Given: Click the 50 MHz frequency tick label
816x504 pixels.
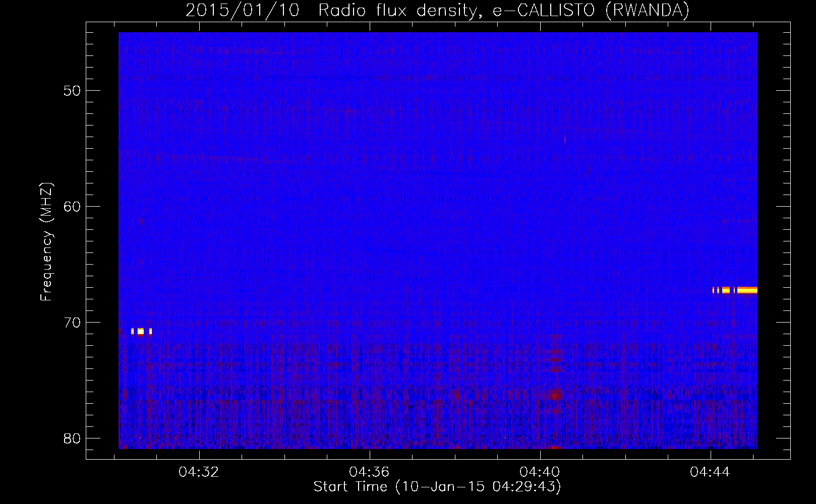Looking at the screenshot, I should click(72, 91).
